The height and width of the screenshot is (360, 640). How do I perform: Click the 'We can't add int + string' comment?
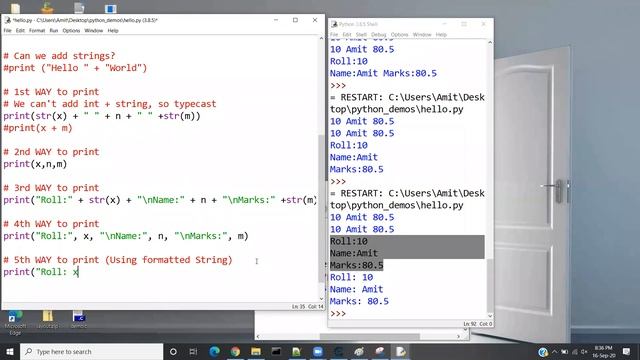pos(110,104)
